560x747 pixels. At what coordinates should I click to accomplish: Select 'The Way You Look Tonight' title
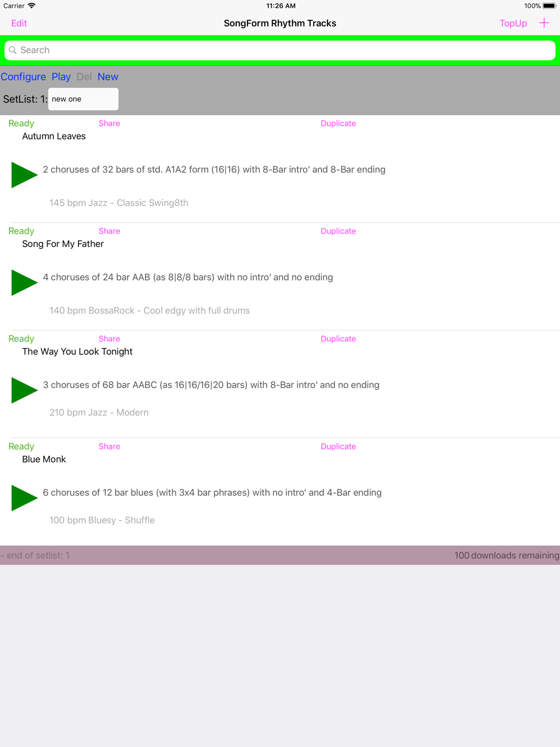click(77, 352)
